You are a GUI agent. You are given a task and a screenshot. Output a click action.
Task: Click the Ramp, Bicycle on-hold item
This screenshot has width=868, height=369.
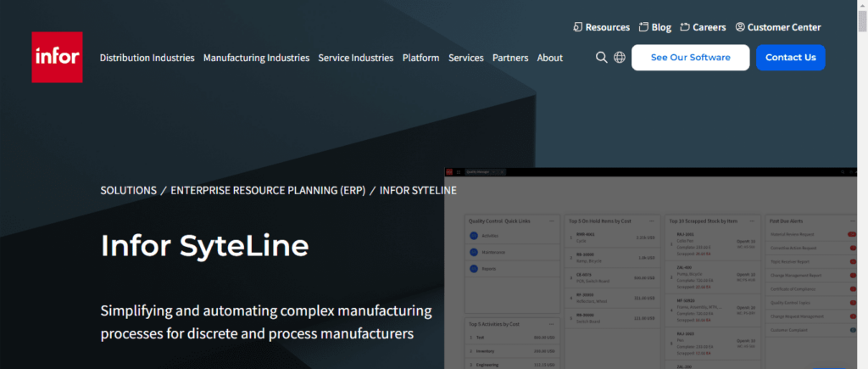pos(612,258)
